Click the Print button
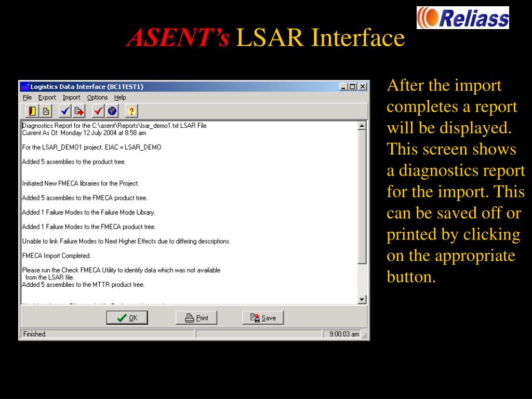 click(x=196, y=318)
